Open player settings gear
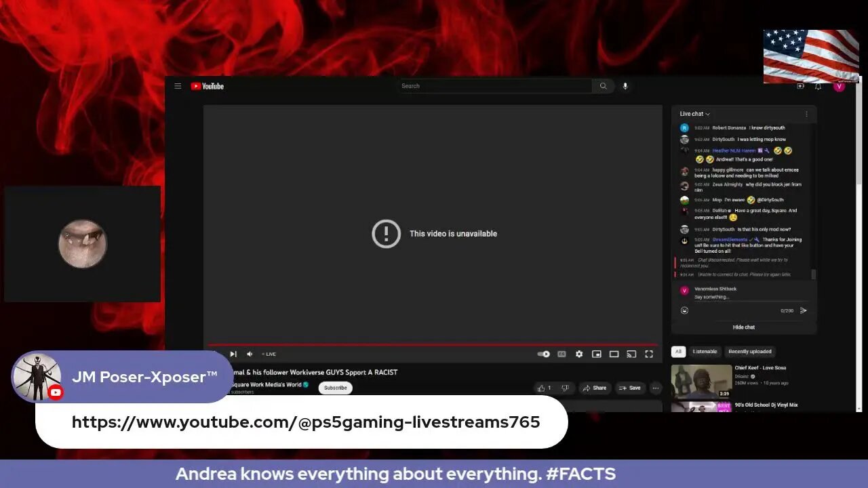The height and width of the screenshot is (488, 868). tap(579, 354)
